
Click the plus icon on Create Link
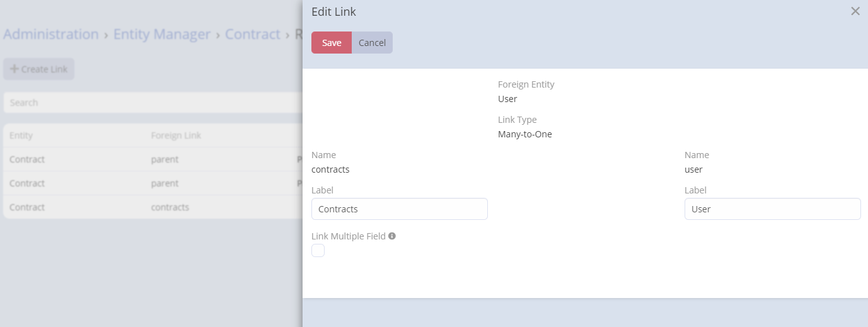[x=14, y=69]
